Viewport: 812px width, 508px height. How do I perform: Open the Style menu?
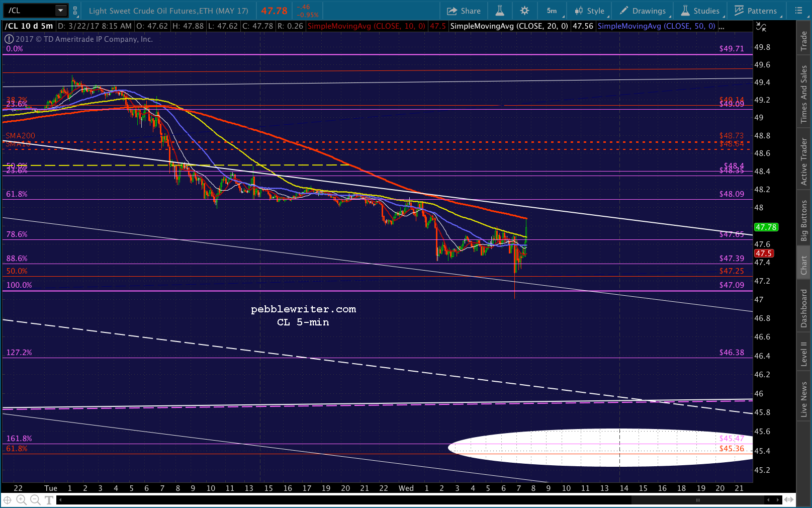[x=590, y=11]
